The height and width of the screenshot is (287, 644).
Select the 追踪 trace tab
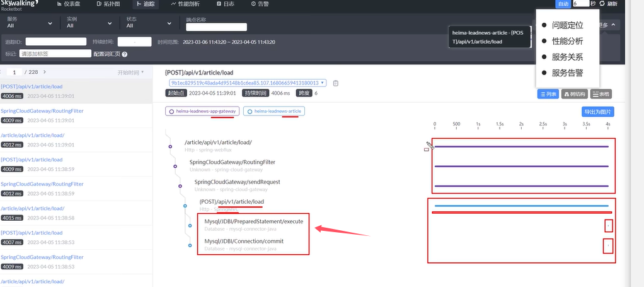coord(146,4)
